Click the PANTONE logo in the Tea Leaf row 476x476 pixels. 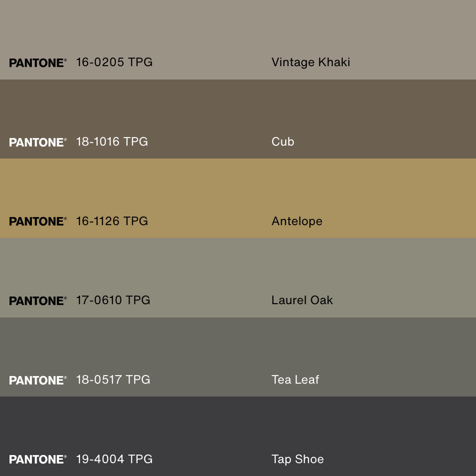[38, 380]
